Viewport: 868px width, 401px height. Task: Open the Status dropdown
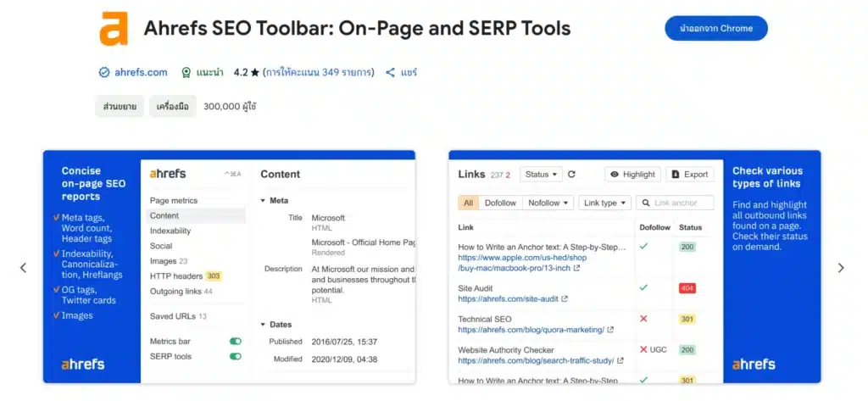coord(541,175)
